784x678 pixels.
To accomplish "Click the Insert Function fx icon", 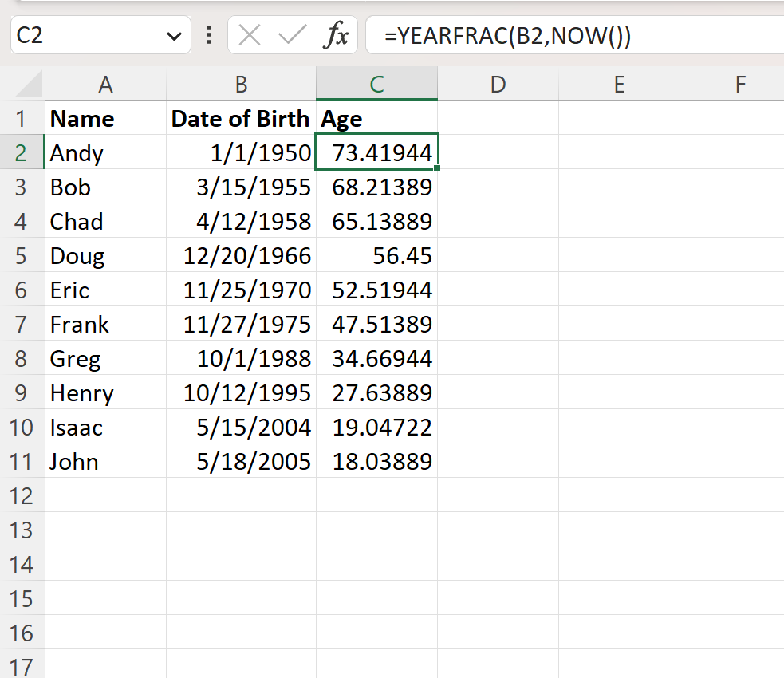I will click(338, 35).
